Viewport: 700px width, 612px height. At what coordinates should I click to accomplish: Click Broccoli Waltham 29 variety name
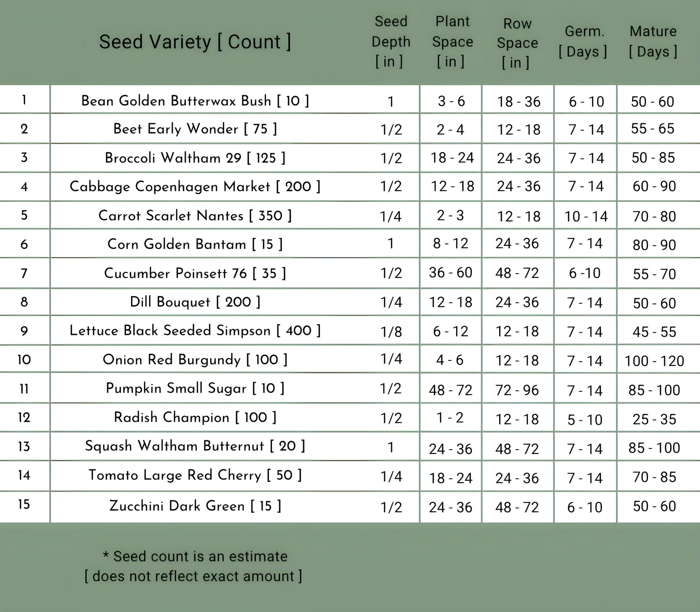click(195, 158)
